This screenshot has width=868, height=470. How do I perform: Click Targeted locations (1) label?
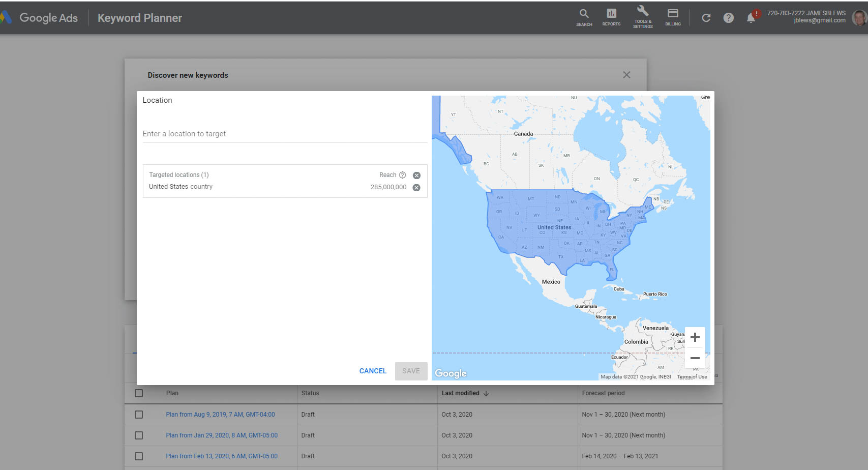[x=178, y=175]
